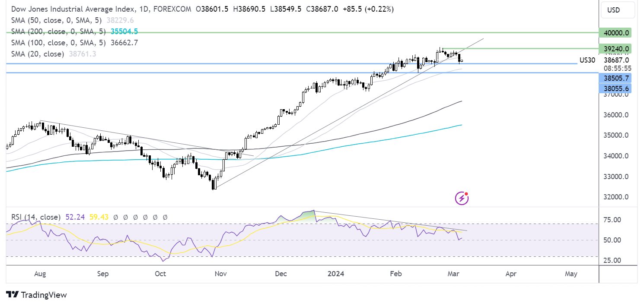Click the Nov label on time axis
The image size is (644, 306).
(x=221, y=274)
